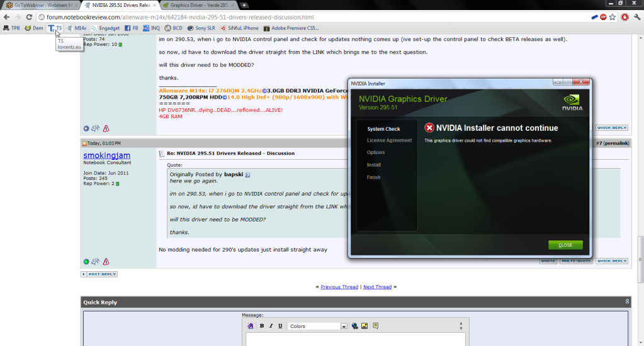Insert a link with the globe icon
The width and height of the screenshot is (644, 346).
tap(355, 326)
